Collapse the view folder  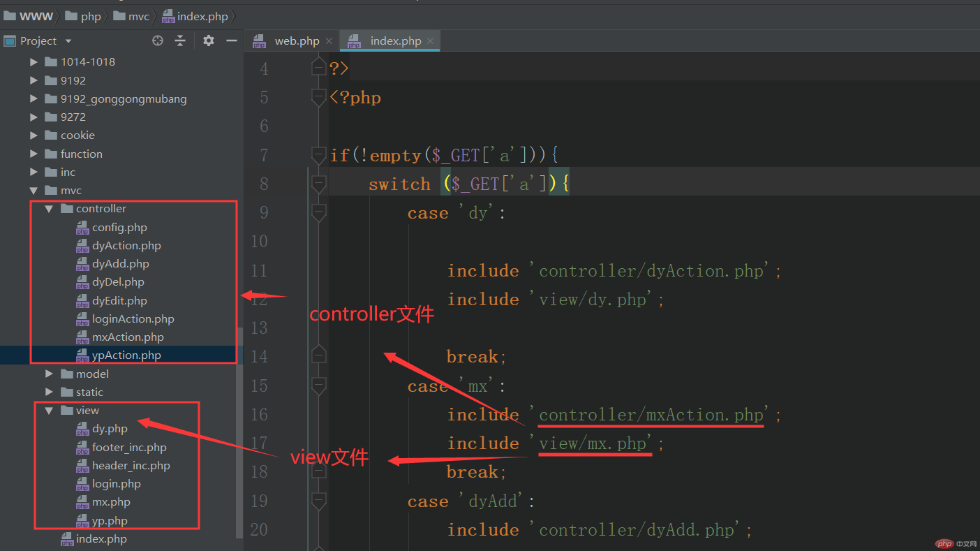pyautogui.click(x=49, y=411)
